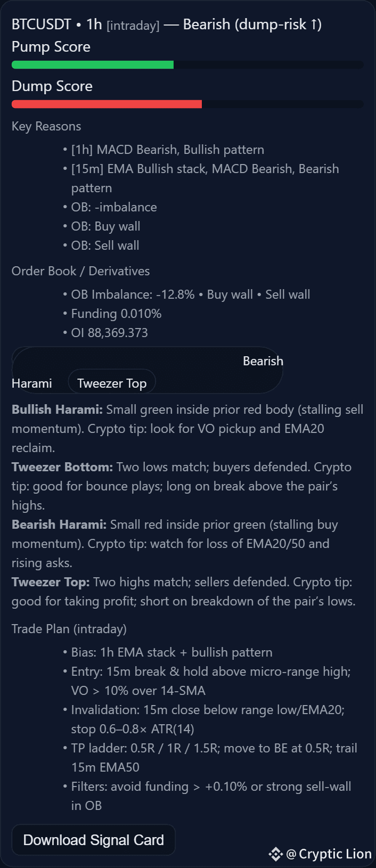Click the Download Signal Card button
The height and width of the screenshot is (868, 376).
(94, 840)
